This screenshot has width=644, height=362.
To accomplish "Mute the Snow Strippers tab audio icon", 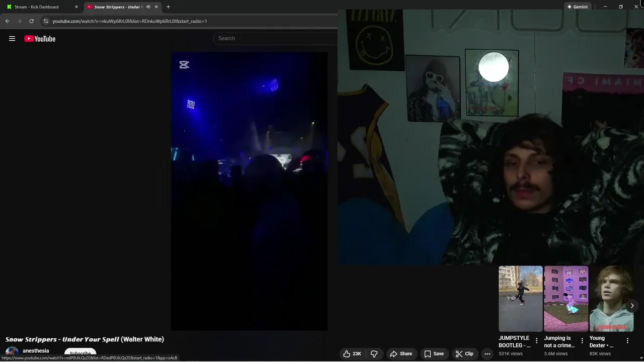I will coord(148,7).
